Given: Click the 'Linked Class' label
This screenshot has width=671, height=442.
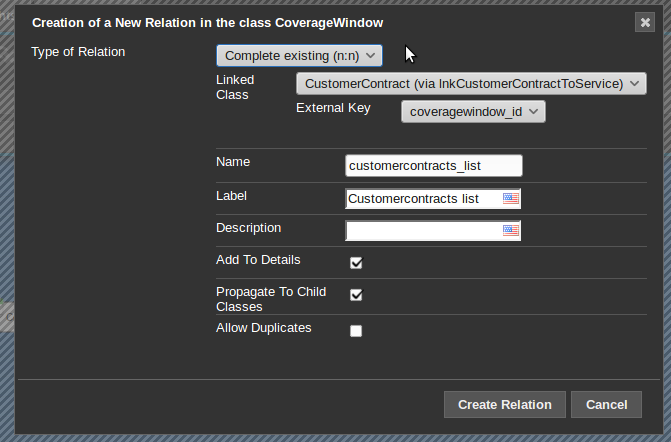Looking at the screenshot, I should (x=235, y=87).
